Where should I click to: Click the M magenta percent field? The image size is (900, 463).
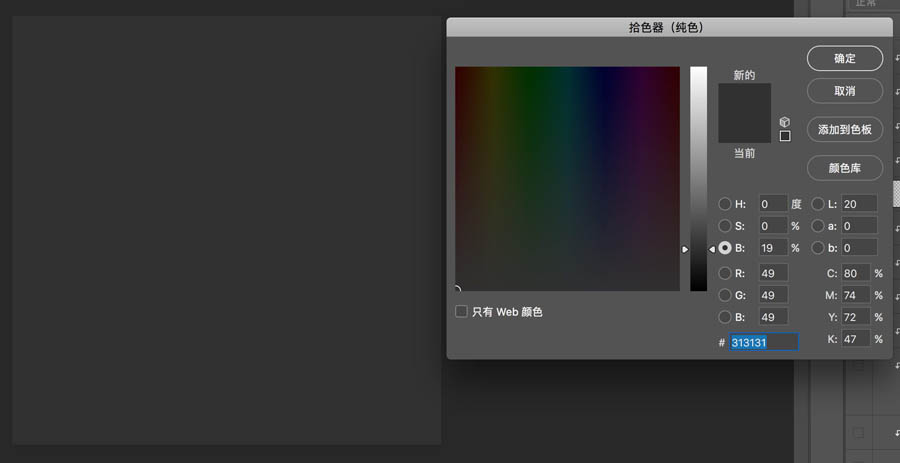tap(856, 294)
